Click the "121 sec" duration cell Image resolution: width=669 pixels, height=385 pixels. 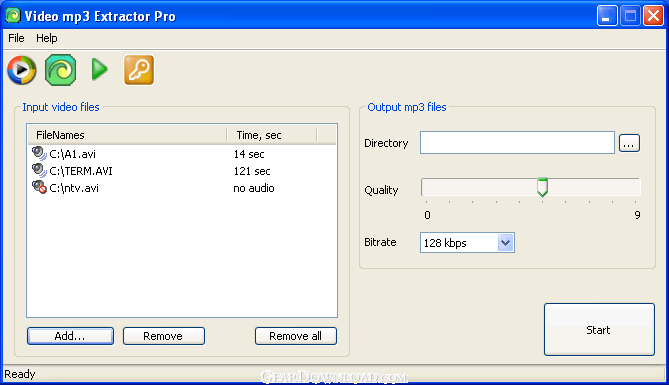[252, 171]
